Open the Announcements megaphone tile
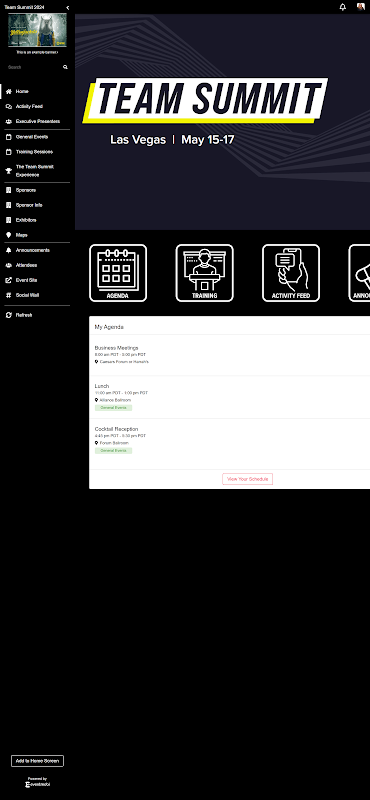 (x=359, y=273)
